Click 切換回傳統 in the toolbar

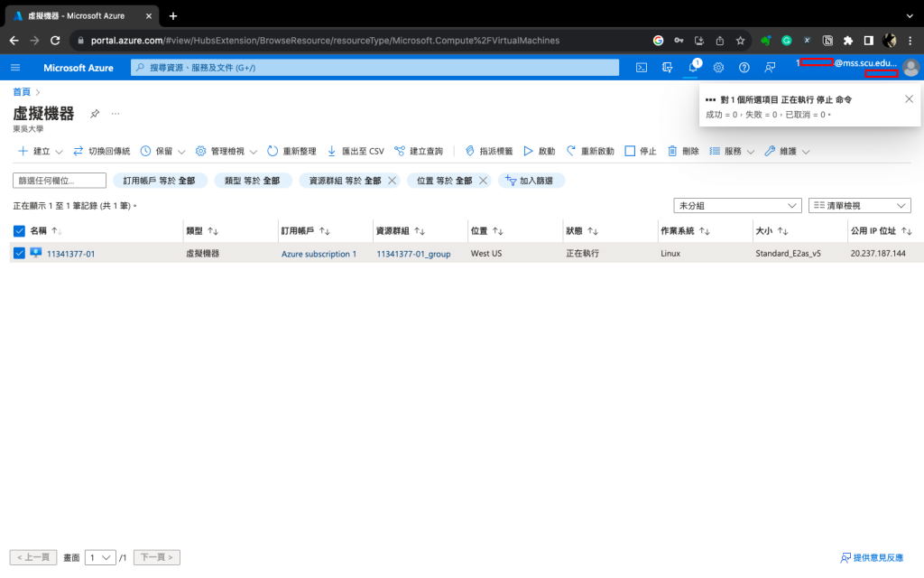pos(101,151)
